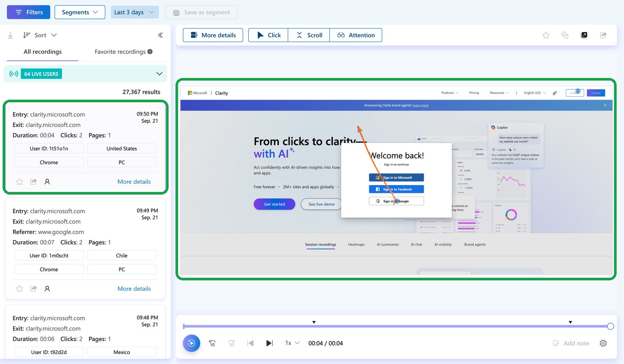Open the user icon on the Chile recording
Viewport: 624px width, 364px height.
[47, 289]
